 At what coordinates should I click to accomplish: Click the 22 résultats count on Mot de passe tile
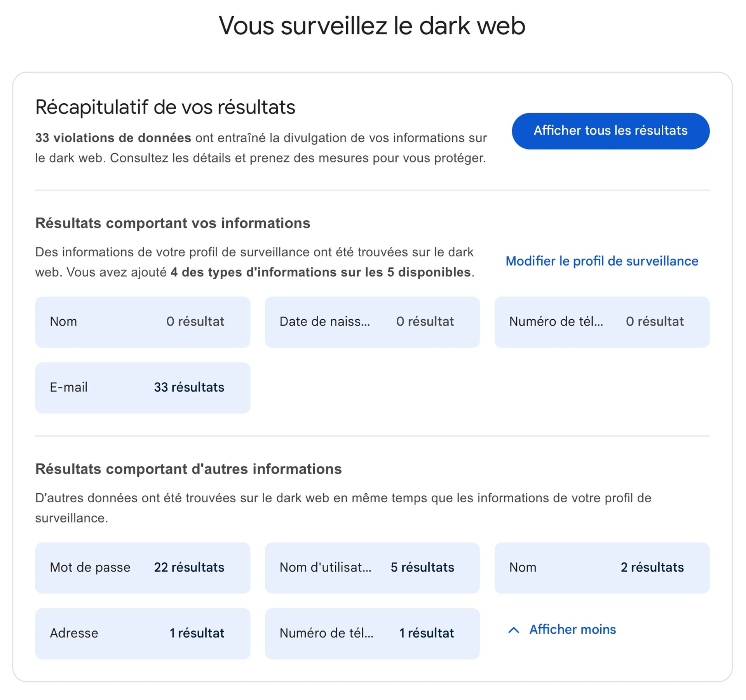(x=189, y=568)
